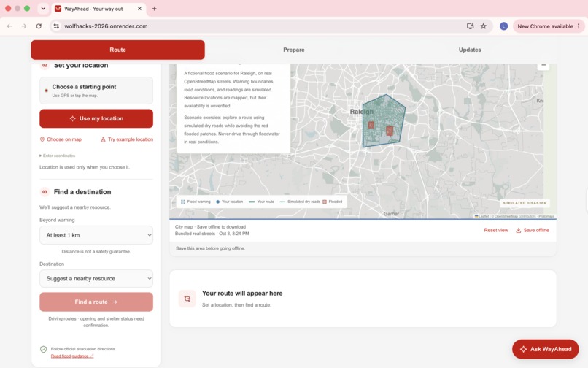Click the WayAhead favicon in the tab
This screenshot has height=368, width=588.
58,9
